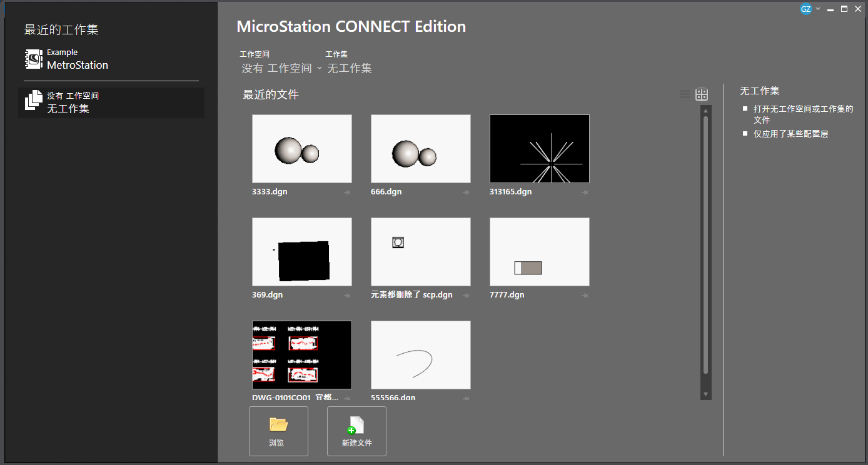
Task: Click the 369.dgn file name
Action: (268, 295)
